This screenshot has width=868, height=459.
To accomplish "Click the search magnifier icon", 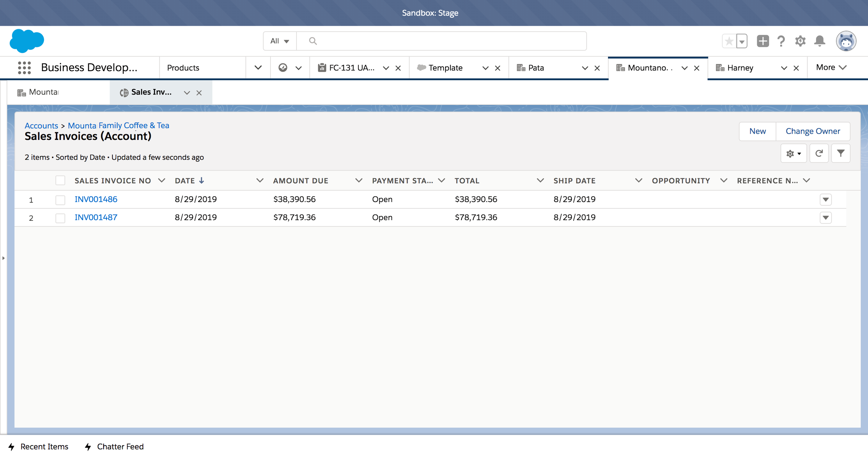I will [313, 41].
